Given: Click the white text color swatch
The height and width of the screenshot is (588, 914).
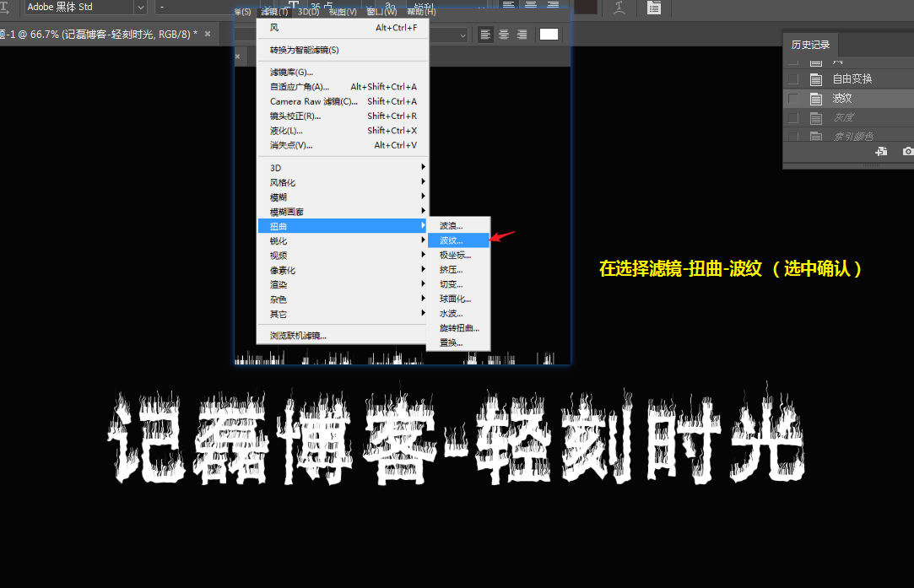Looking at the screenshot, I should 549,35.
